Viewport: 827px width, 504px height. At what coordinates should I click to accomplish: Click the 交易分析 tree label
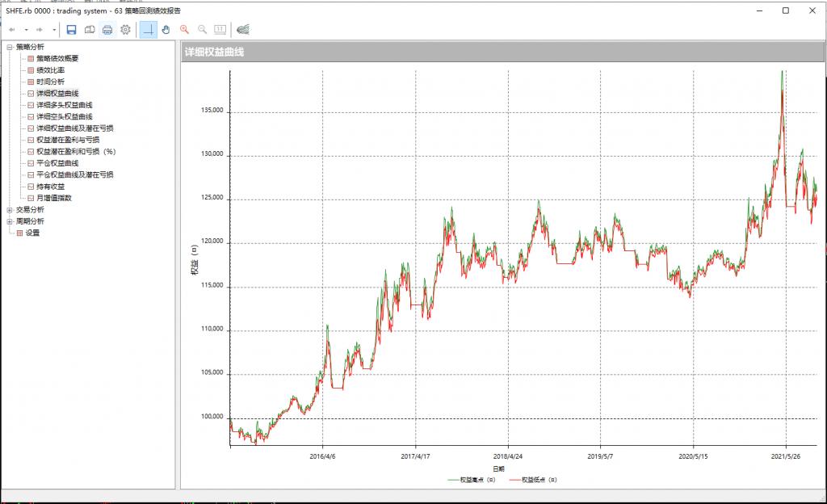tap(30, 210)
